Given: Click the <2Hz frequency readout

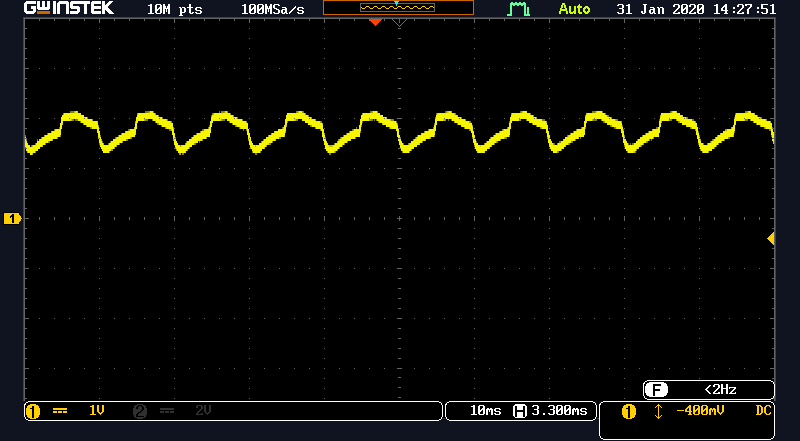Looking at the screenshot, I should coord(718,389).
